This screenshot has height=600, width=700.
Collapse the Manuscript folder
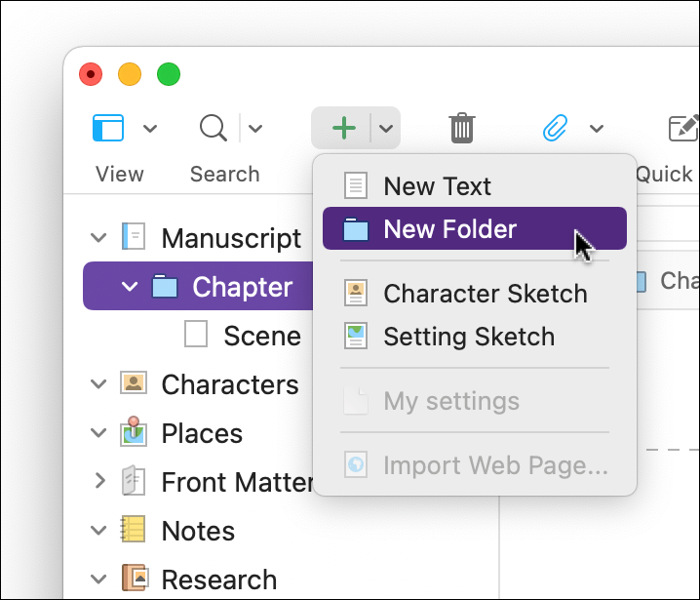tap(97, 237)
